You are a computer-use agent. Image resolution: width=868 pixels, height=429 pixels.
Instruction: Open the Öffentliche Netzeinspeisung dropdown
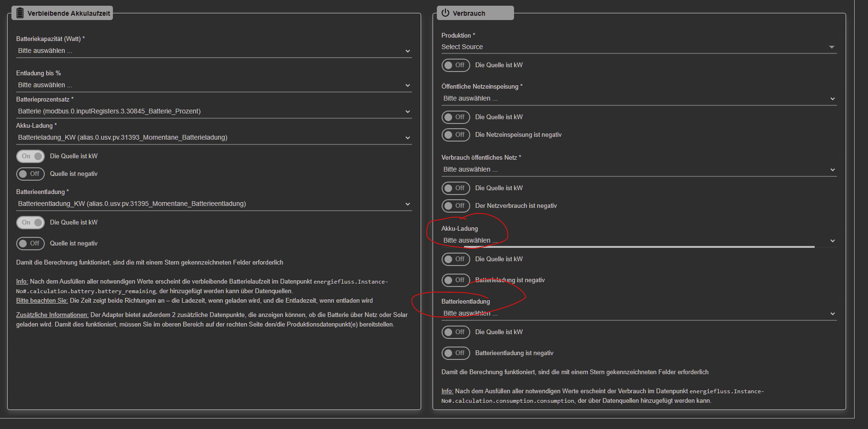[639, 99]
